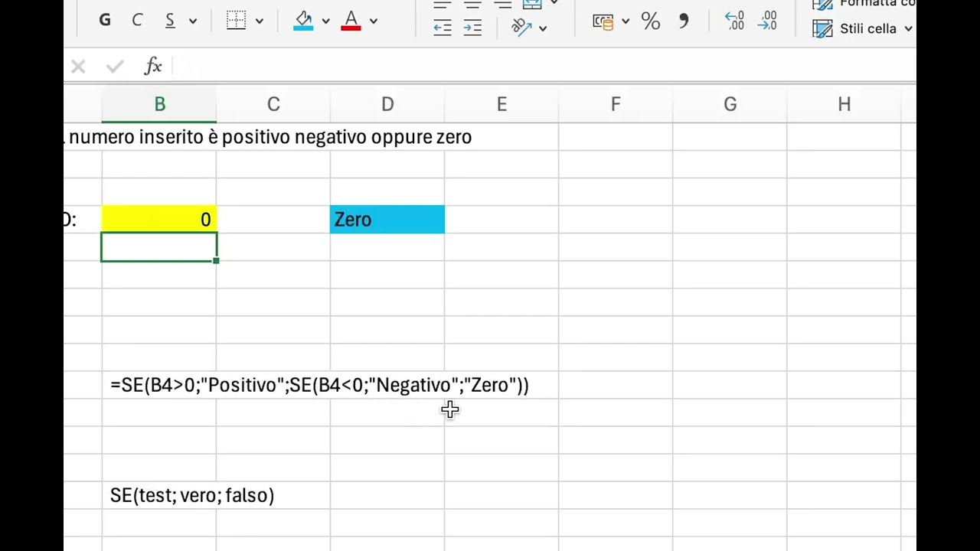Open text orientation tool
The height and width of the screenshot is (551, 980).
(521, 28)
